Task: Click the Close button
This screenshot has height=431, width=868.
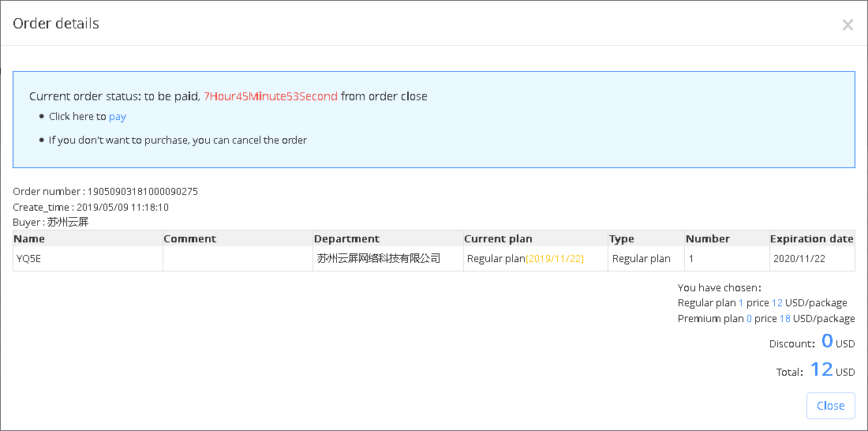Action: pyautogui.click(x=830, y=406)
